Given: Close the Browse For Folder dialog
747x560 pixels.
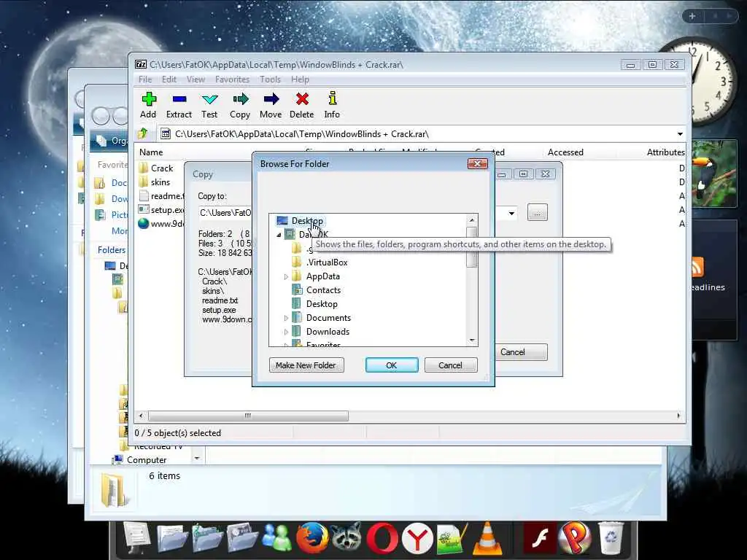Looking at the screenshot, I should [477, 164].
